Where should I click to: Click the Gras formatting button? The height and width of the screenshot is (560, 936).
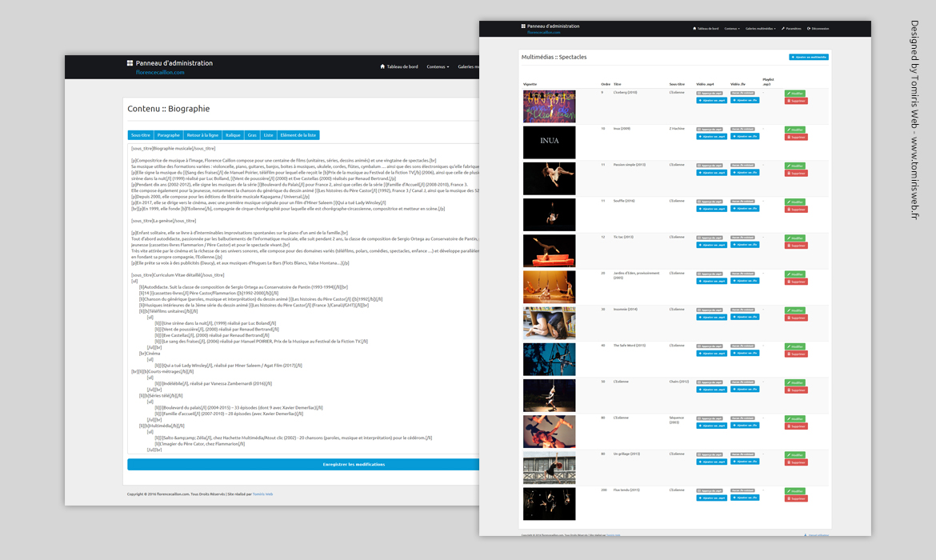252,135
